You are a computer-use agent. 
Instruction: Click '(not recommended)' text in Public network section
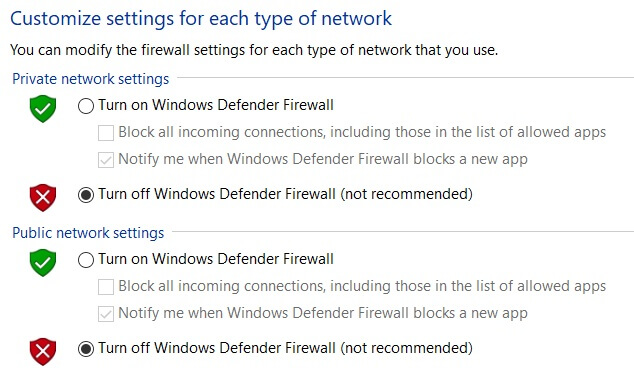pyautogui.click(x=406, y=348)
